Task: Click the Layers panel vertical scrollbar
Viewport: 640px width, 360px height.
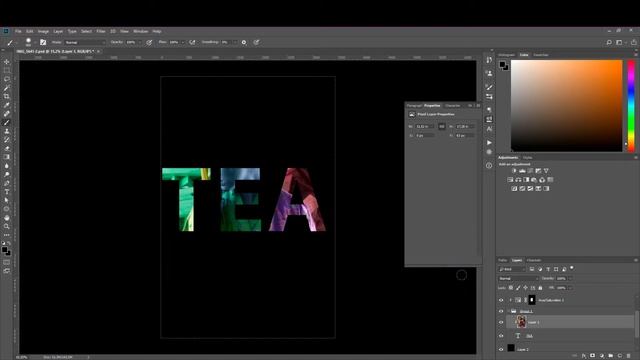Action: [637, 324]
